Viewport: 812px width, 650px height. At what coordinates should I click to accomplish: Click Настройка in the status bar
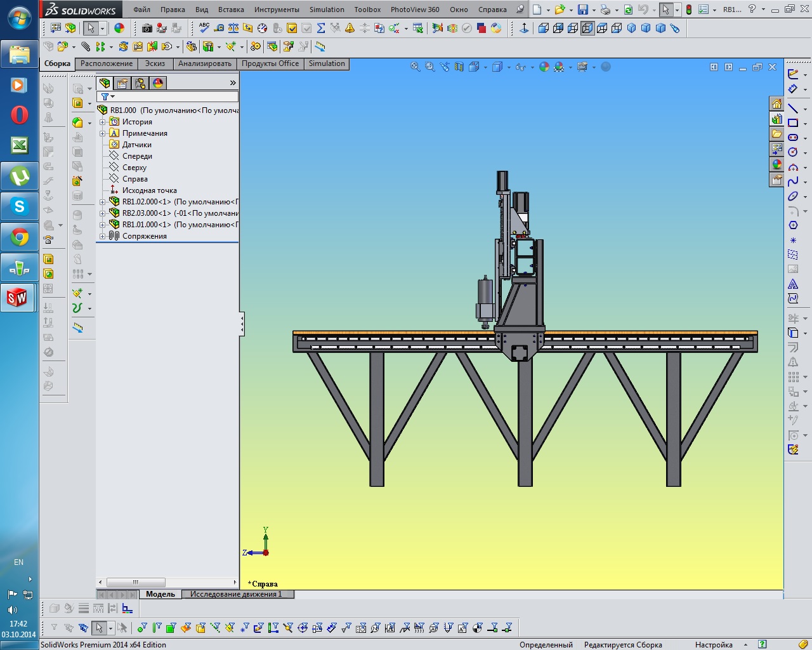714,644
